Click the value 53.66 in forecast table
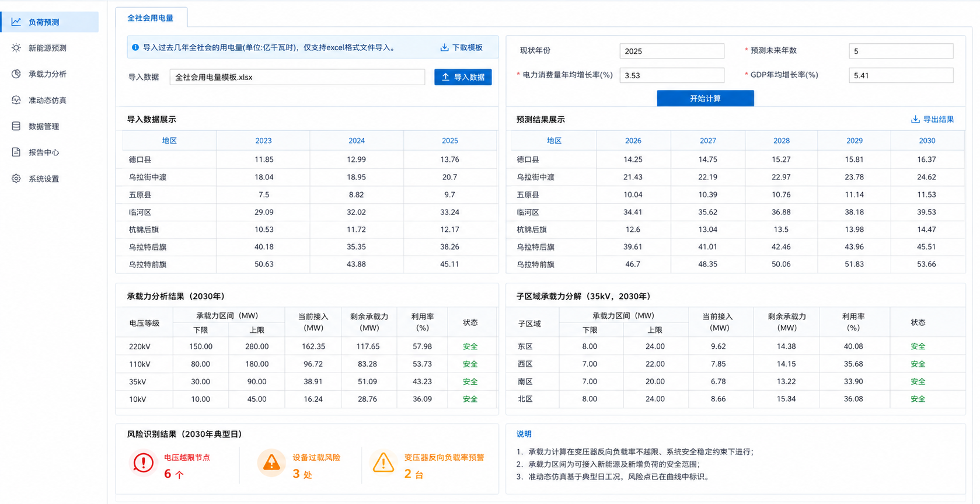Viewport: 980px width, 504px height. [x=926, y=264]
